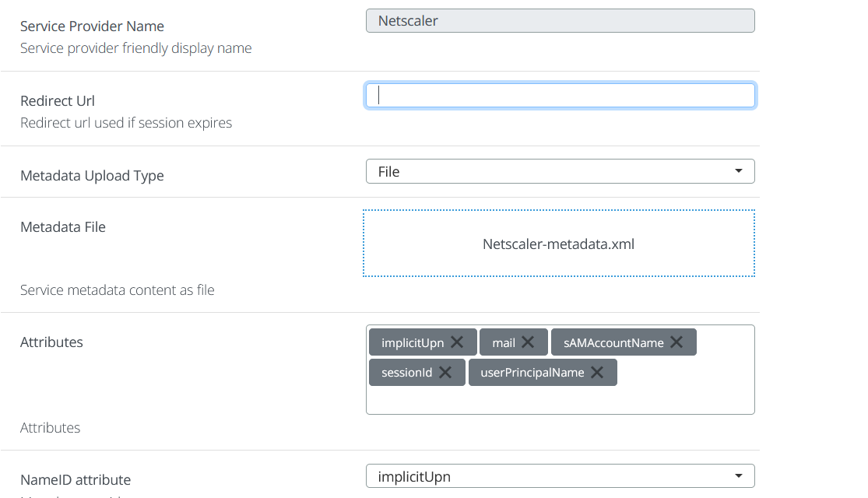Click the Service Provider Name field
The height and width of the screenshot is (498, 868).
(561, 20)
